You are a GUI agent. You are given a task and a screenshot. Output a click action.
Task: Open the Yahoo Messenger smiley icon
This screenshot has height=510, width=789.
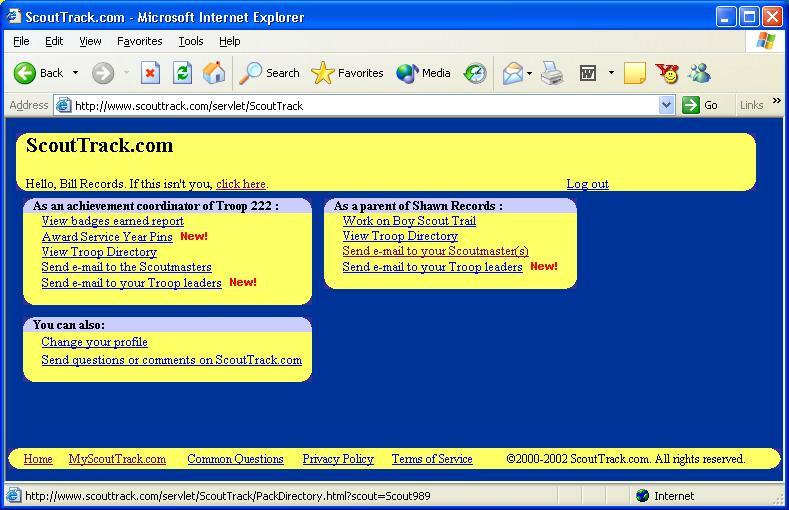click(667, 73)
